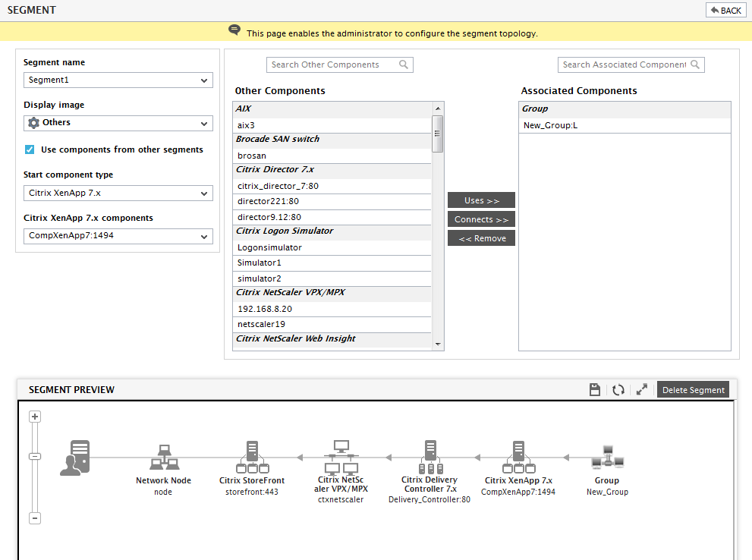This screenshot has height=560, width=752.
Task: Select the Group New_Group icon
Action: (x=608, y=457)
